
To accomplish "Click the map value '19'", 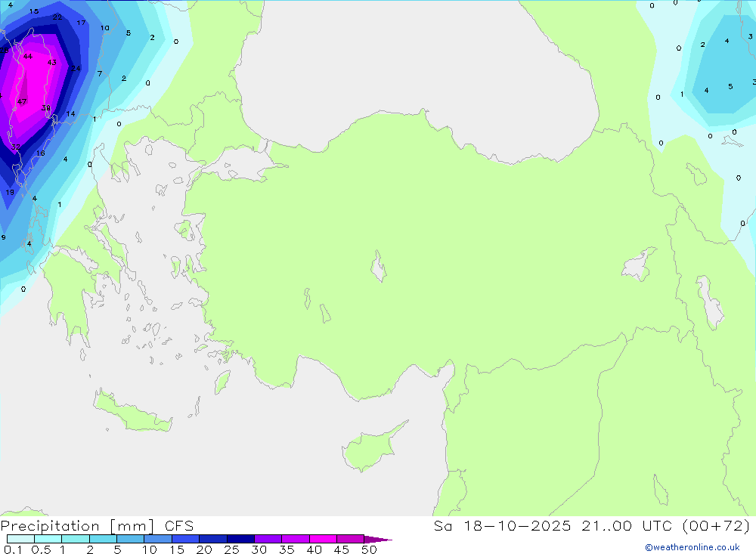I will (10, 193).
